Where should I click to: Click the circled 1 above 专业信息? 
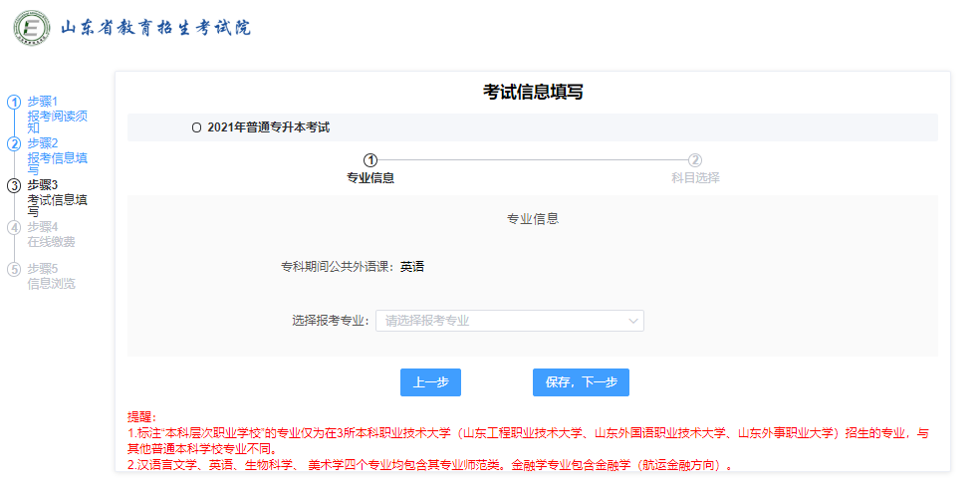(x=370, y=159)
